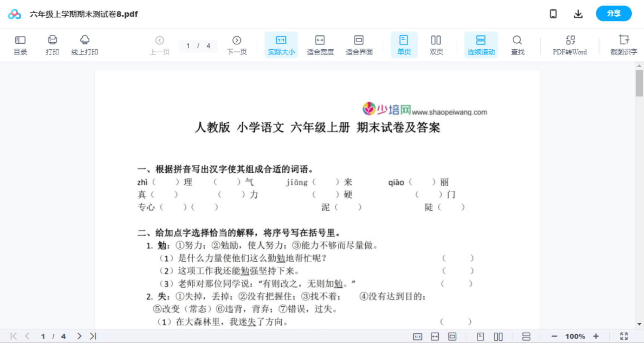The width and height of the screenshot is (644, 343).
Task: Select 适合宽度 fit-to-width zoom mode
Action: click(x=320, y=44)
